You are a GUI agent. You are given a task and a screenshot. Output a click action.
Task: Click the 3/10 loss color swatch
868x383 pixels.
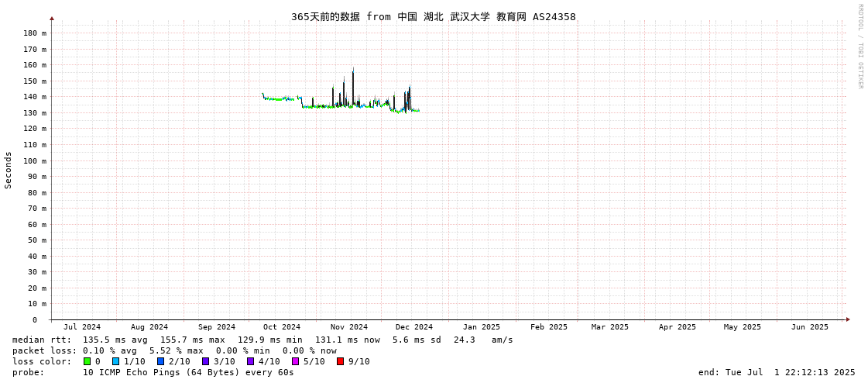tap(205, 361)
